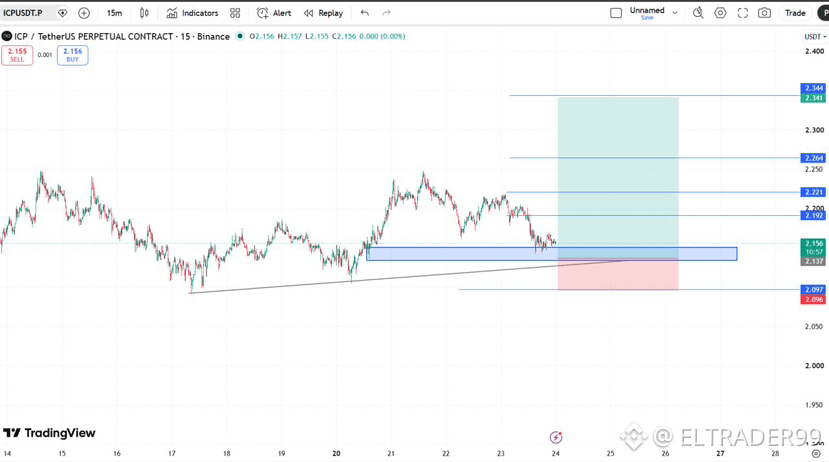This screenshot has width=829, height=462.
Task: Click the 2.344 price label on axis
Action: [813, 88]
